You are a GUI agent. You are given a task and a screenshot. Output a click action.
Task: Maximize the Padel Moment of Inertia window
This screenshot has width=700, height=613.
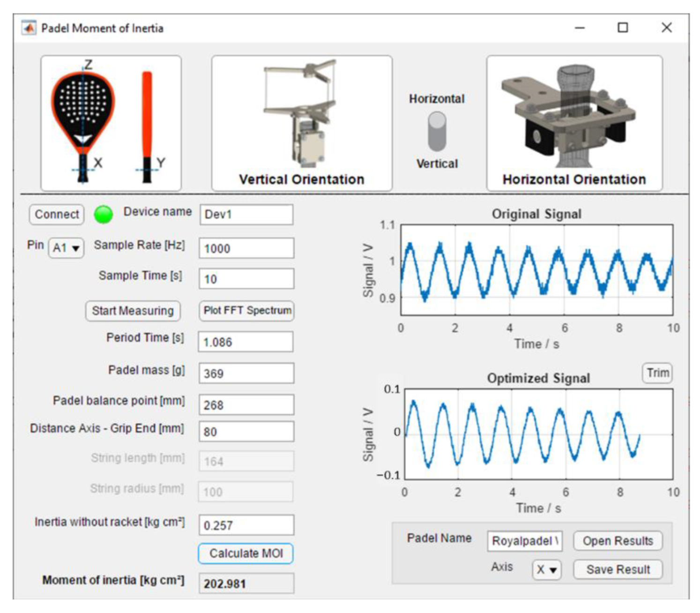coord(623,28)
